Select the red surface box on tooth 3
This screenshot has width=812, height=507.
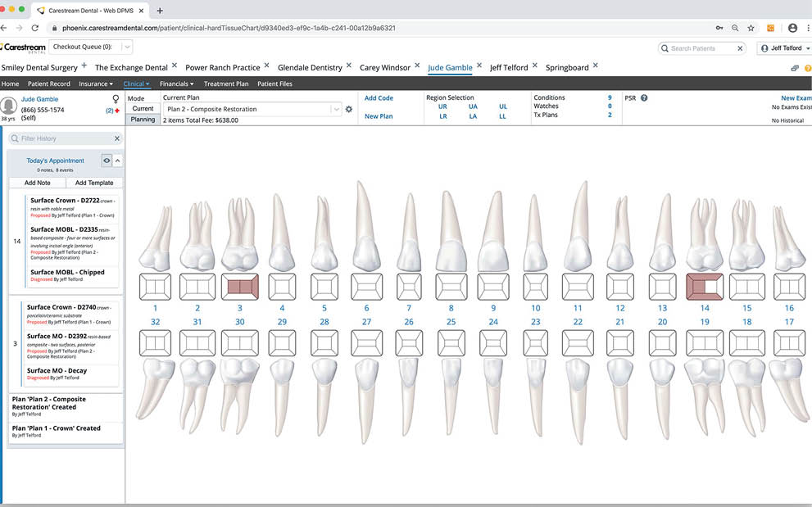point(239,287)
